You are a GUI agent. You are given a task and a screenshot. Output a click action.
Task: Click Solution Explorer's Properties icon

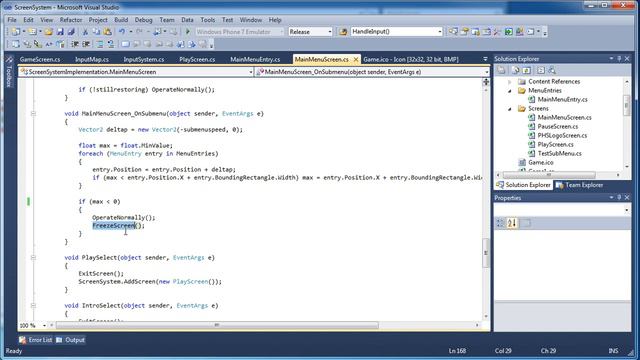pyautogui.click(x=501, y=71)
